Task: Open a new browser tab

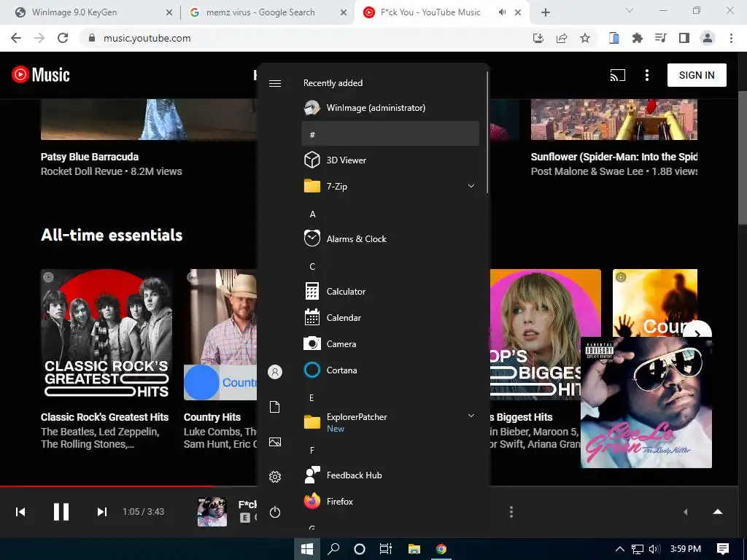Action: pos(546,12)
